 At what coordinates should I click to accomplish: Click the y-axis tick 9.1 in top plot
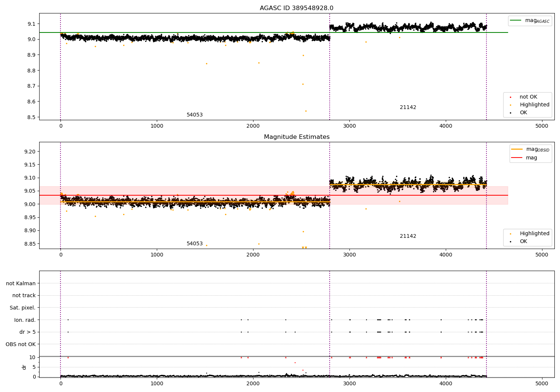pos(31,24)
